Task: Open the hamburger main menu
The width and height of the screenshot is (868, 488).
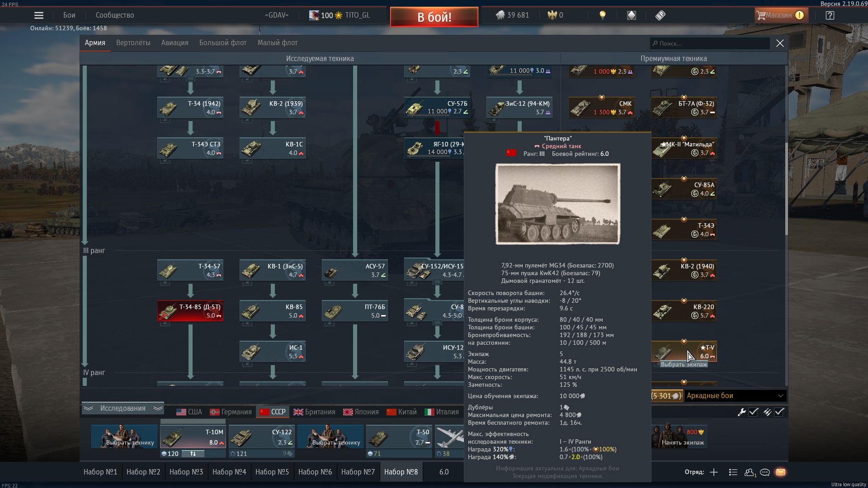Action: (39, 15)
